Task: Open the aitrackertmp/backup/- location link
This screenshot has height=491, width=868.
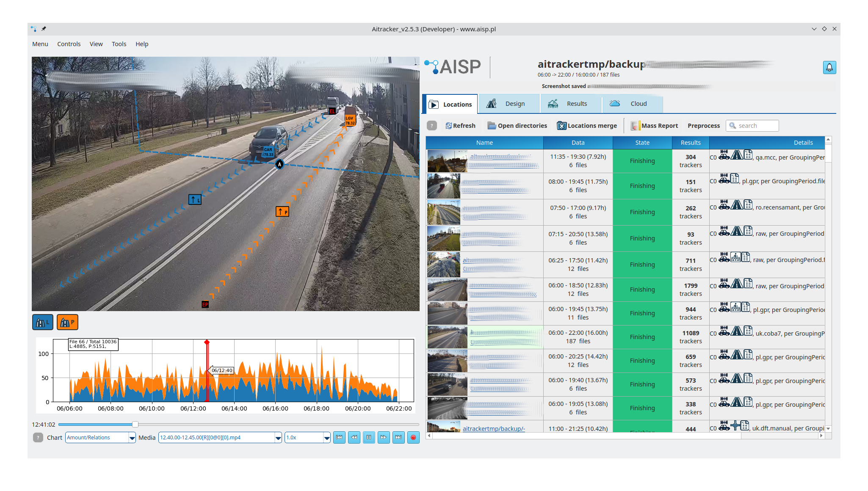Action: (x=494, y=428)
